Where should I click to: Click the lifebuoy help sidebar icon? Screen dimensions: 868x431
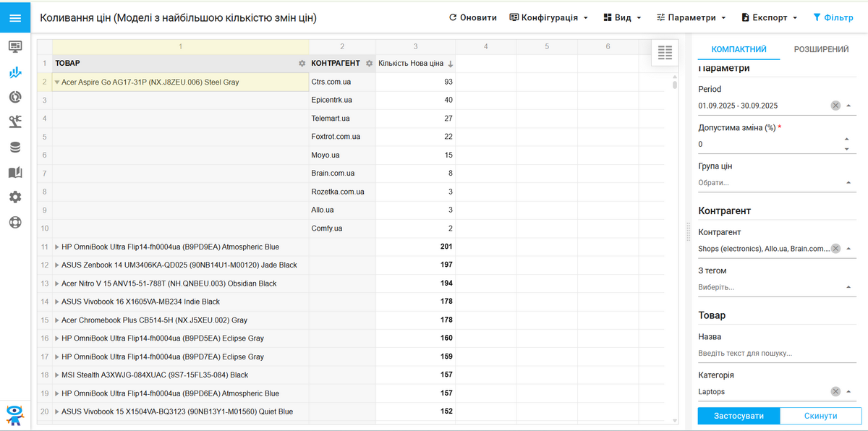tap(15, 222)
